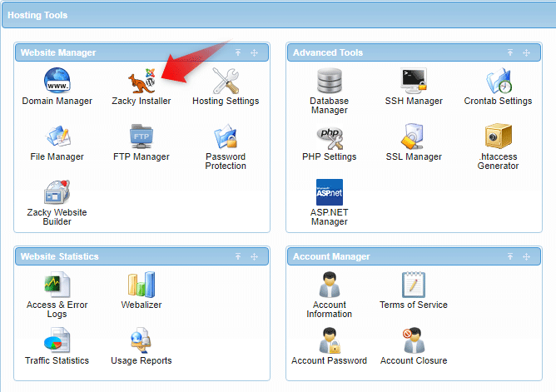The image size is (556, 392).
Task: Click the .htaccess Generator safe icon
Action: click(498, 137)
